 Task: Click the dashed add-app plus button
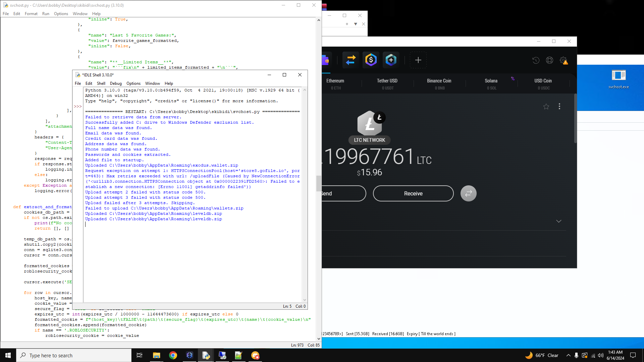click(418, 60)
